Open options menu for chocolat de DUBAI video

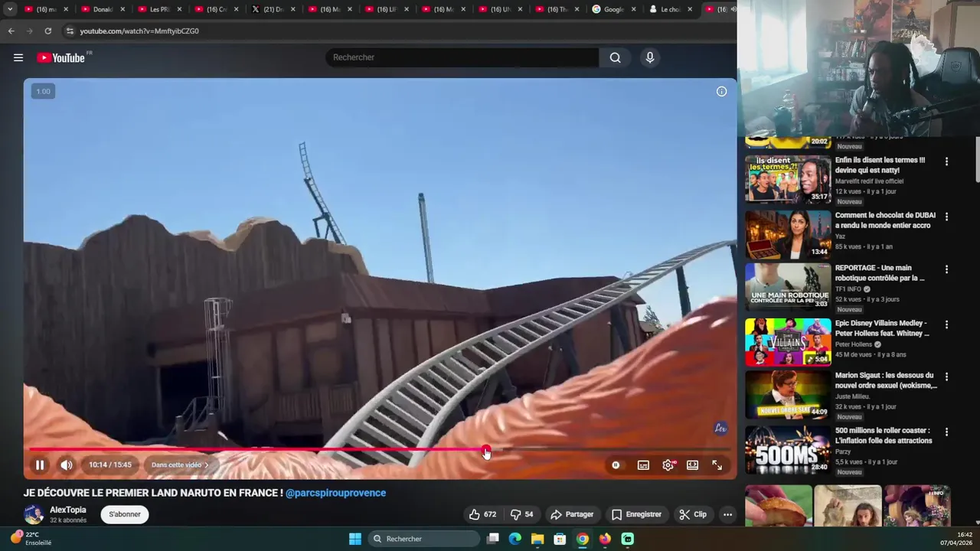tap(946, 217)
